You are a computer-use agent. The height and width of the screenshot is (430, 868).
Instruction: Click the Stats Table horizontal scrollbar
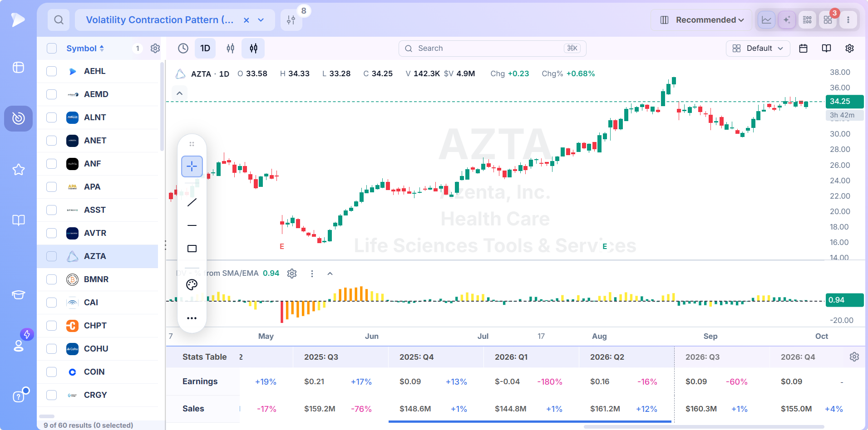pos(704,427)
